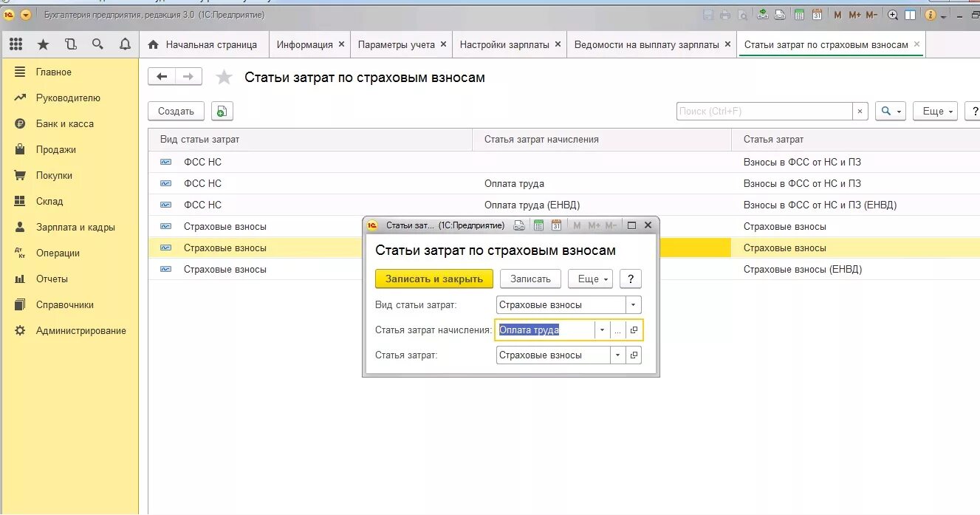Click the Создать button
The width and height of the screenshot is (980, 515).
[176, 112]
